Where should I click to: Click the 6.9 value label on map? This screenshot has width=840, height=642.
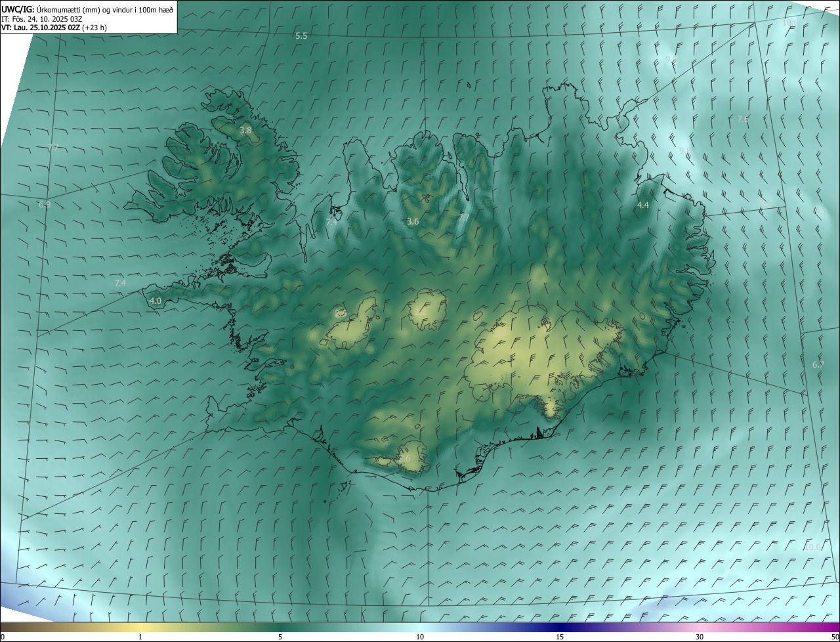pos(45,205)
